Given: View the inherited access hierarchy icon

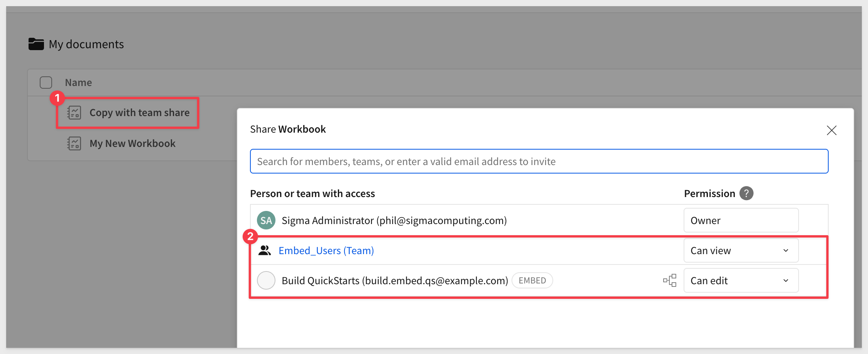Looking at the screenshot, I should 670,280.
